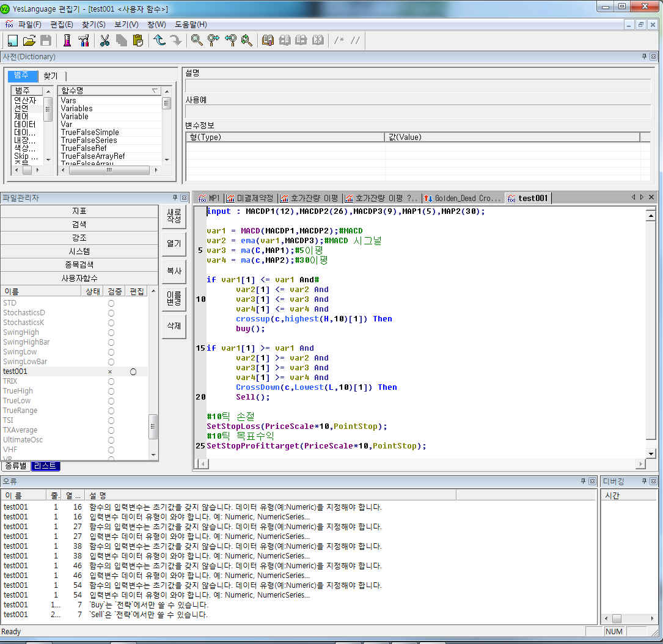Click STD verification circle
This screenshot has width=663, height=644.
[x=111, y=303]
